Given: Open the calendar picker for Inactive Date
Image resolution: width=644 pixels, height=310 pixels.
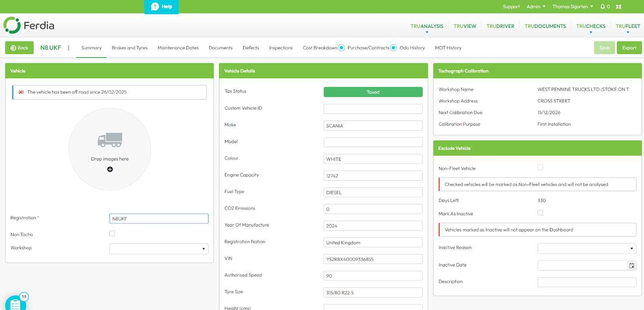Looking at the screenshot, I should 632,265.
